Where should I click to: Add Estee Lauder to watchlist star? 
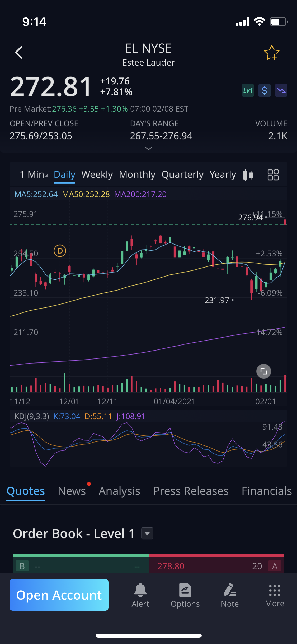coord(271,53)
